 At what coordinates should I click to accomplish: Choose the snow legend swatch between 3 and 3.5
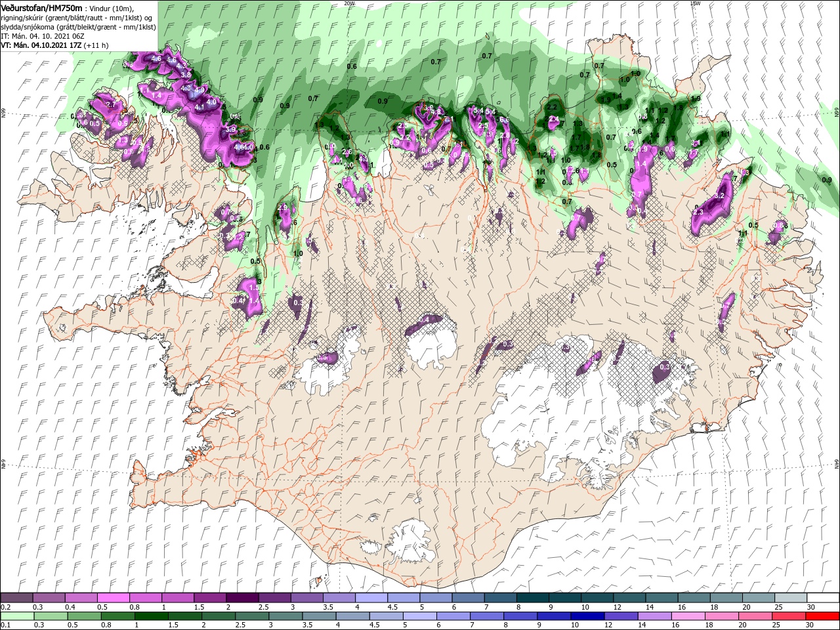pyautogui.click(x=306, y=598)
